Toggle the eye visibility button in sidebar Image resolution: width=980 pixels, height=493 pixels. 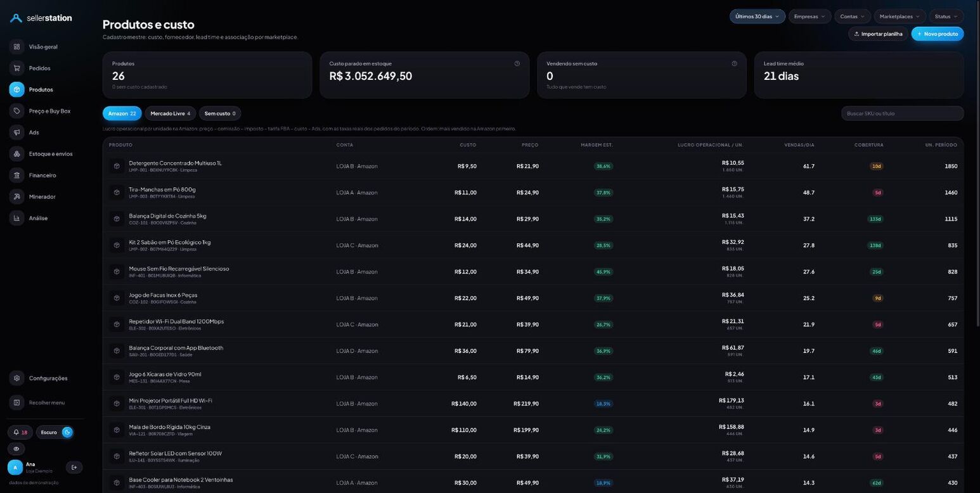16,449
